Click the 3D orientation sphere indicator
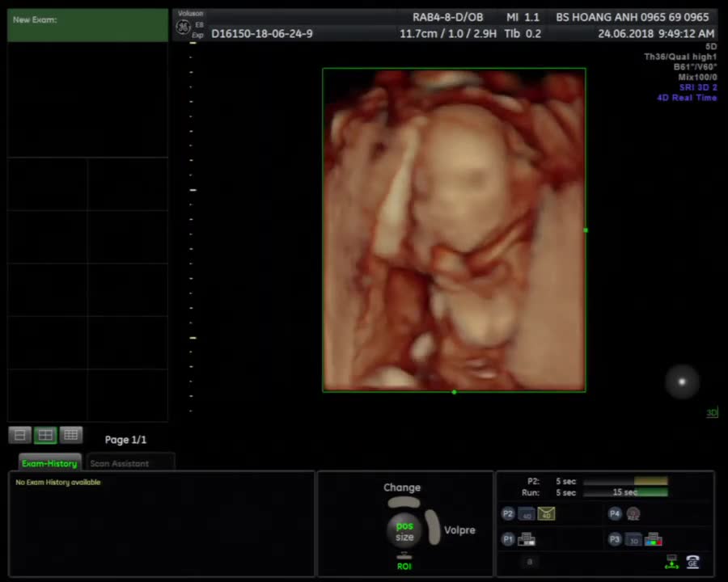 coord(682,382)
